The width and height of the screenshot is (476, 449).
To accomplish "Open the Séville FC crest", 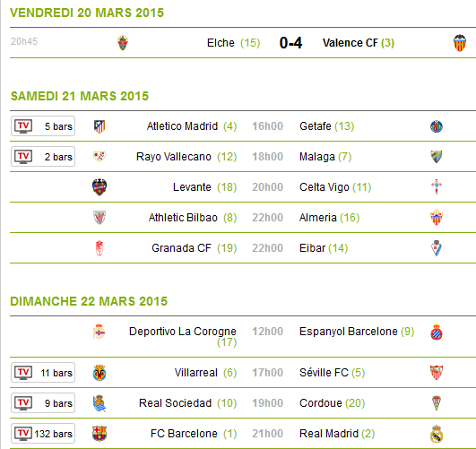I will pos(437,373).
